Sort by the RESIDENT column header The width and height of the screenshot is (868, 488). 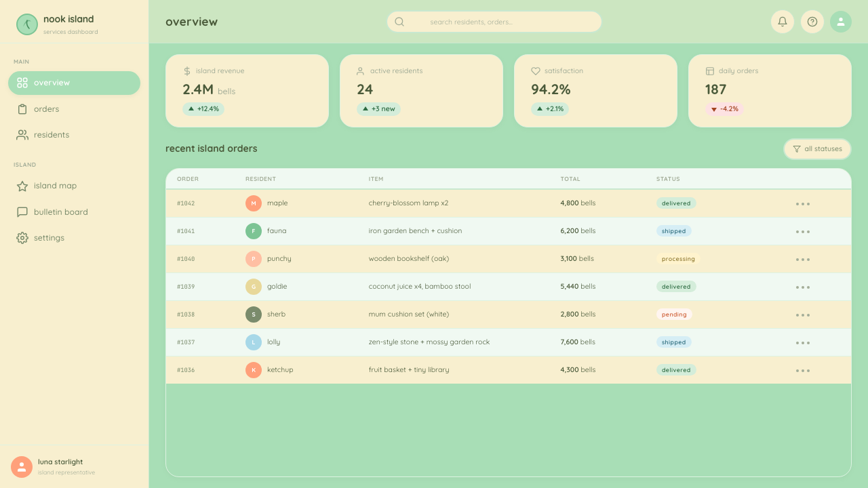coord(260,179)
